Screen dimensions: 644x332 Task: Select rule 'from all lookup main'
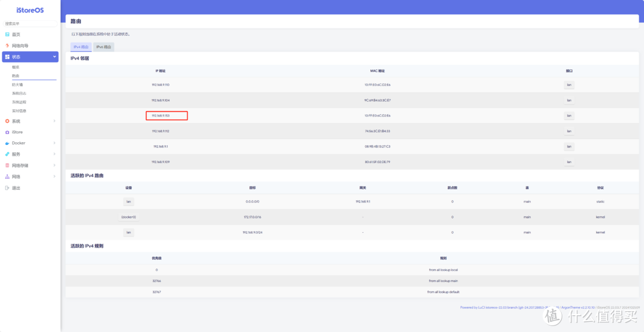pyautogui.click(x=443, y=281)
